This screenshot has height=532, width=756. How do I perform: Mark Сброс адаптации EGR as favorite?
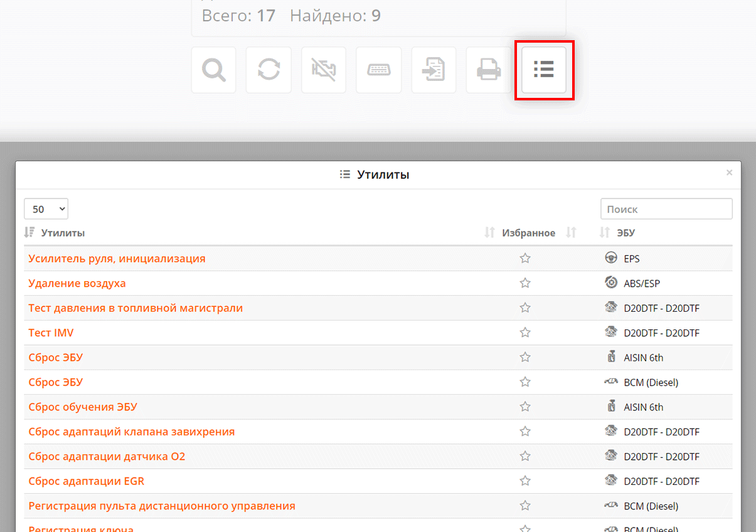tap(525, 481)
